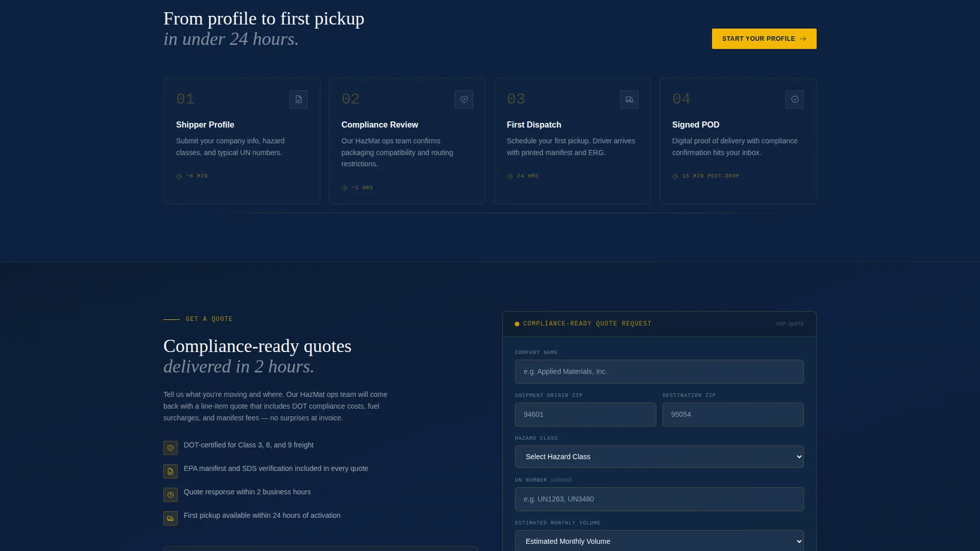Click the truck icon on First Dispatch card
This screenshot has width=980, height=551.
pyautogui.click(x=629, y=99)
